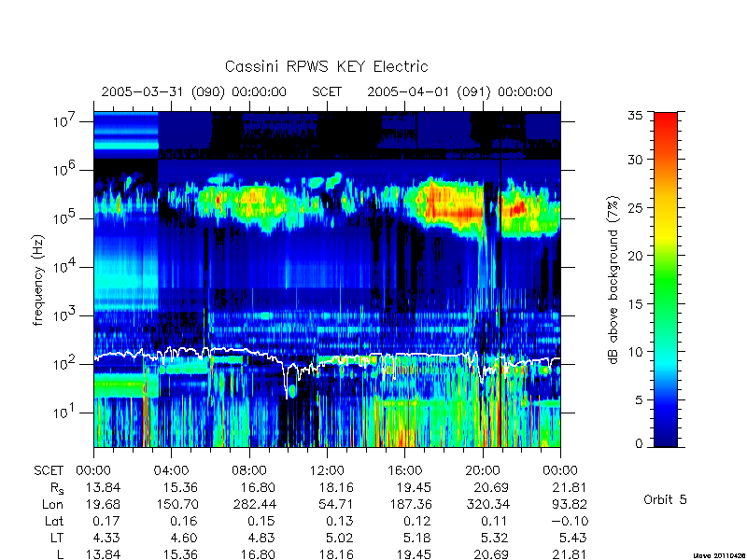Click the 0 value on color bar
The image size is (747, 560).
639,443
